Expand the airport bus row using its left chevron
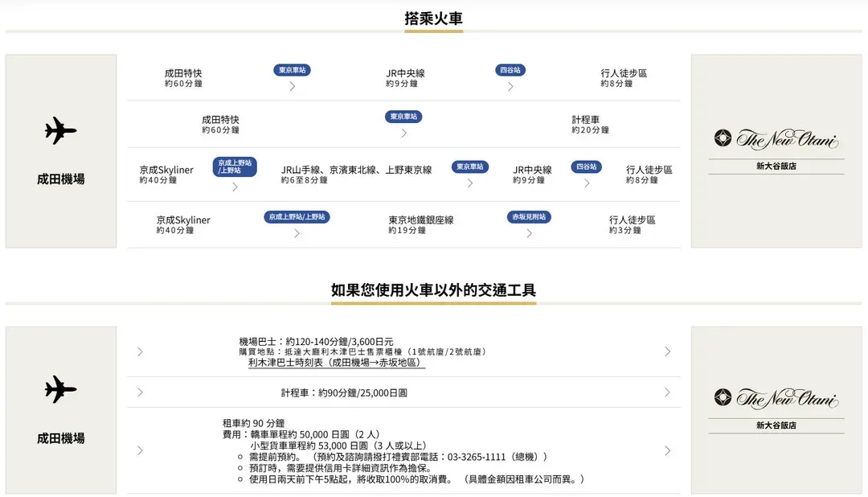This screenshot has height=497, width=868. pos(140,351)
